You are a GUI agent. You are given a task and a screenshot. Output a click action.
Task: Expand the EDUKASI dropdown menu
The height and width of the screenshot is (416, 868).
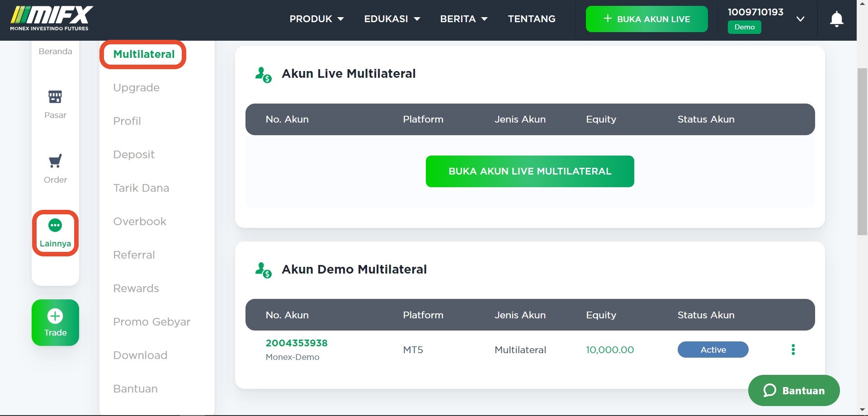point(392,19)
